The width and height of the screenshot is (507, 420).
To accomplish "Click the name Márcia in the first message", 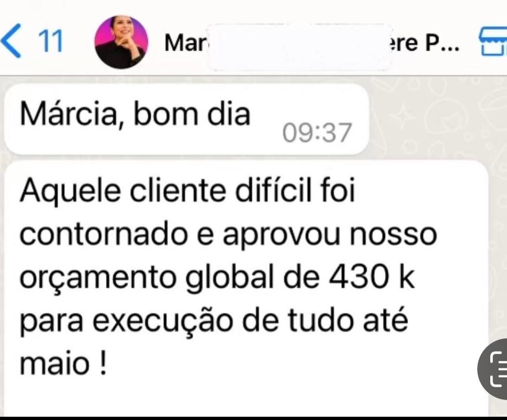I will [x=72, y=115].
